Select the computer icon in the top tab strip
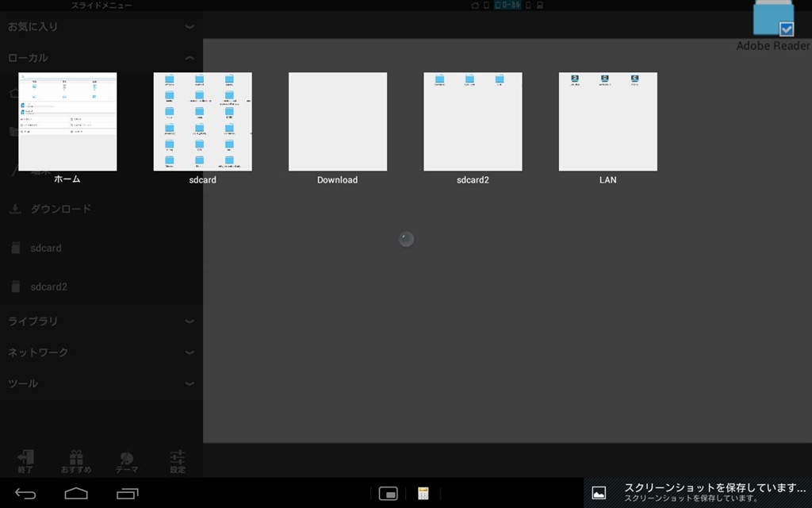 539,6
